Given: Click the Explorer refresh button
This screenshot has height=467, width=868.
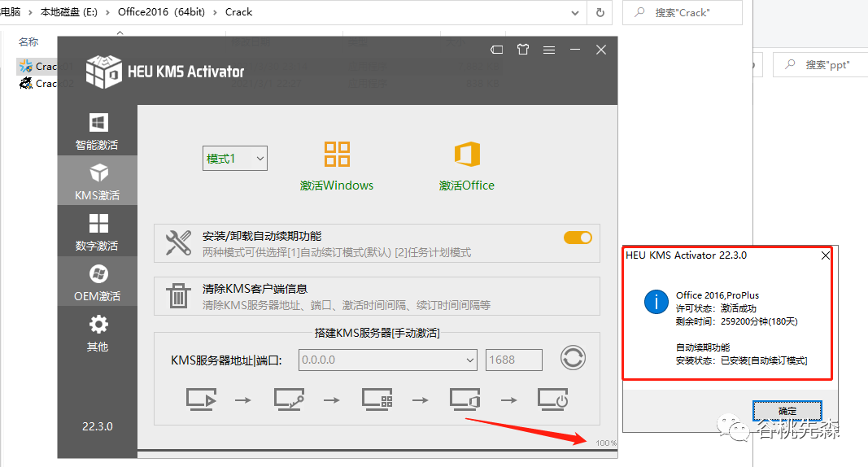Looking at the screenshot, I should click(x=600, y=12).
